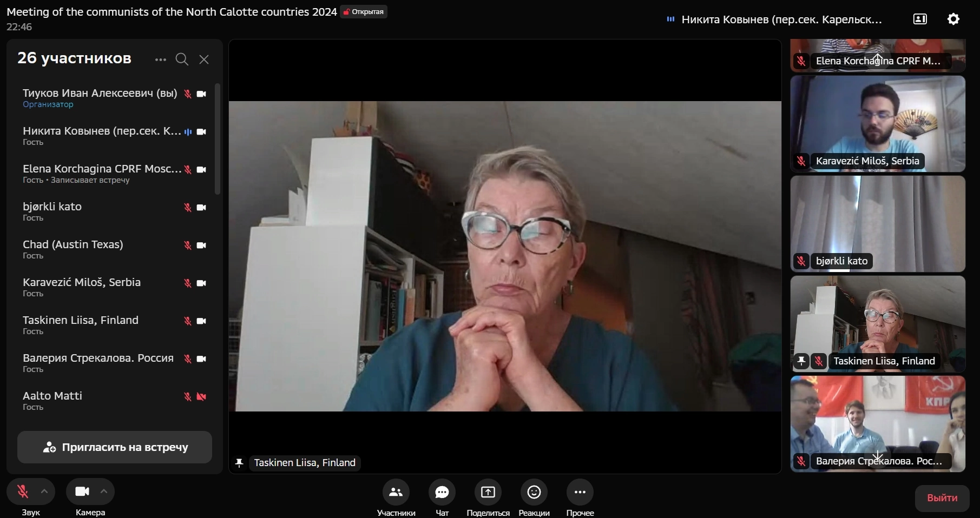Click muted mic icon for Валерия Стрекалова in list
The image size is (980, 518).
click(188, 359)
